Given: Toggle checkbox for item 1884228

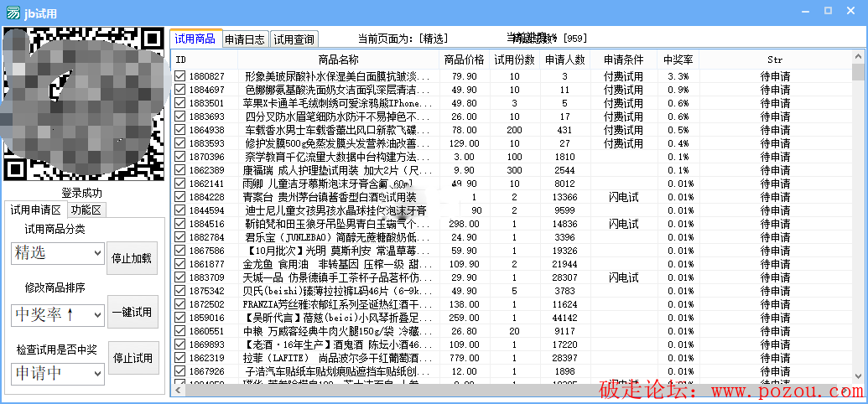Looking at the screenshot, I should point(180,197).
